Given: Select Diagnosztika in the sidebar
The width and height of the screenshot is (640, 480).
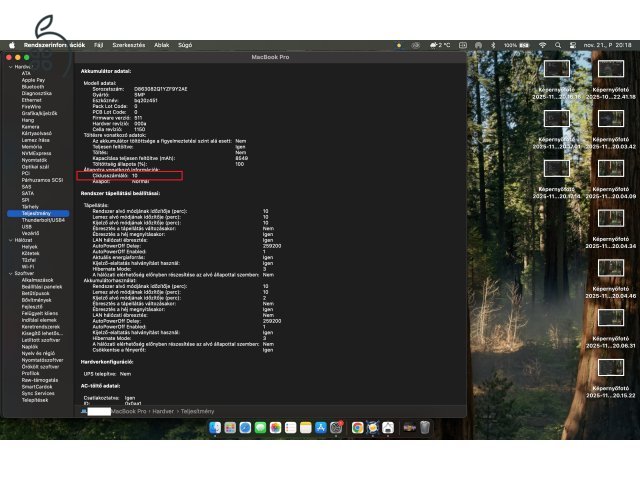Looking at the screenshot, I should [36, 93].
